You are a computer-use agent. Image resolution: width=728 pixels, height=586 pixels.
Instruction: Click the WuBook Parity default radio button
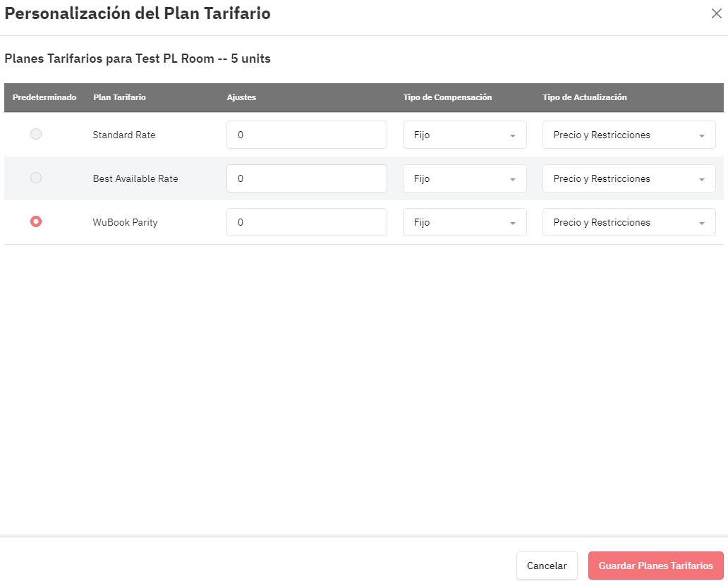36,221
